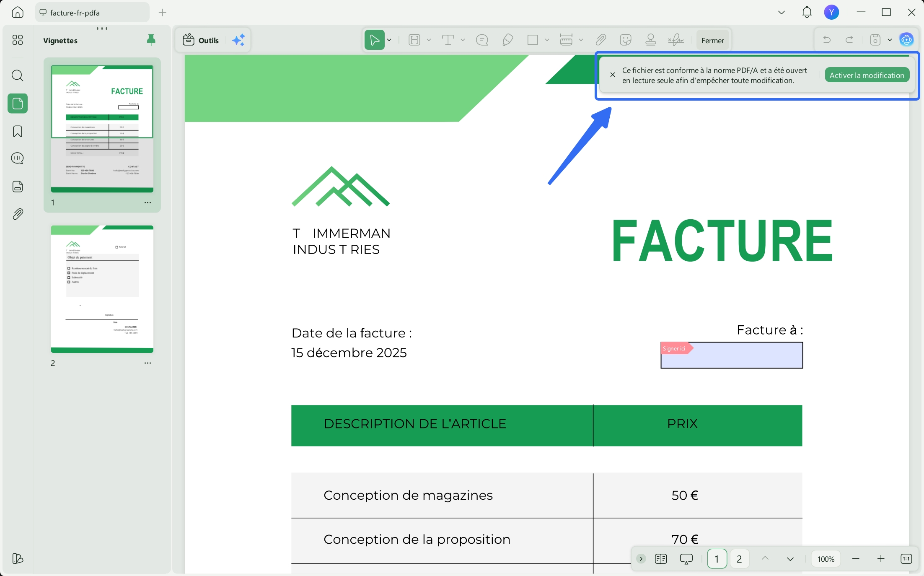
Task: Toggle the reading mode book icon
Action: tap(661, 558)
